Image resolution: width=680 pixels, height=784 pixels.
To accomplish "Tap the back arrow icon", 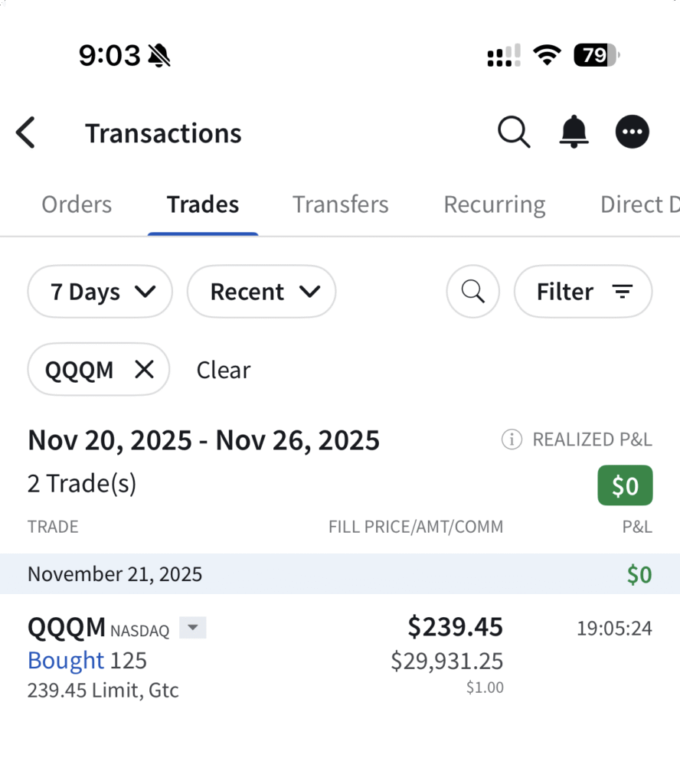I will (x=26, y=132).
